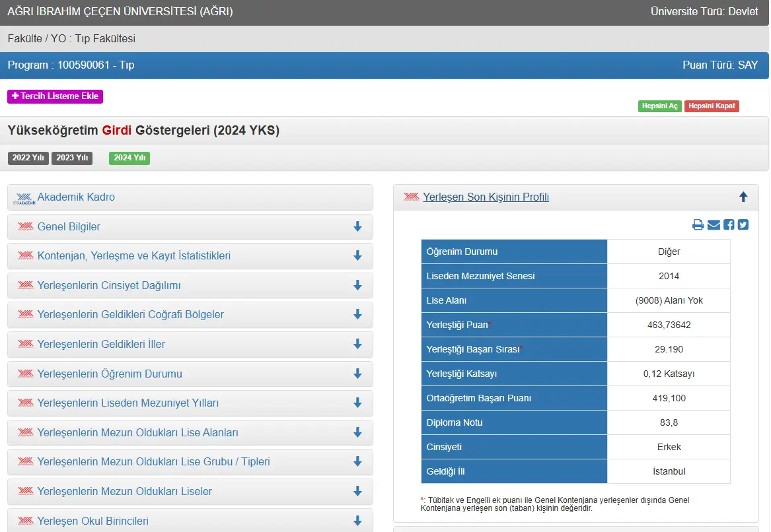This screenshot has height=532, width=771.
Task: Open the Akademik Kadro link
Action: point(76,197)
